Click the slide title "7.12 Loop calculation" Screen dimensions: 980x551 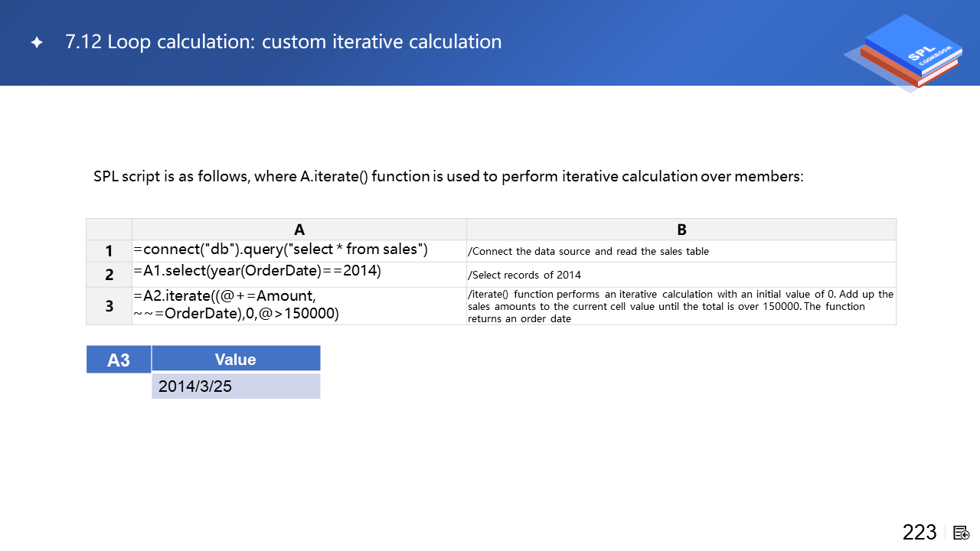pos(283,42)
